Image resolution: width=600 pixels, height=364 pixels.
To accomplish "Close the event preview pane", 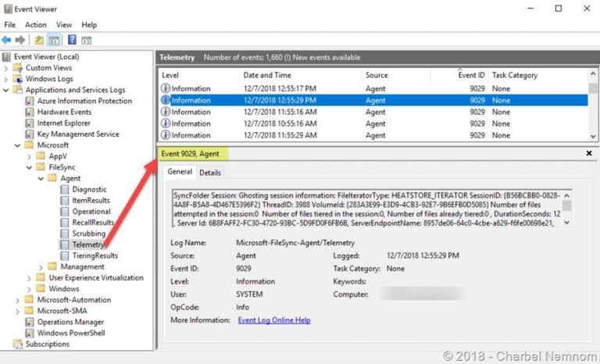I will (x=589, y=153).
